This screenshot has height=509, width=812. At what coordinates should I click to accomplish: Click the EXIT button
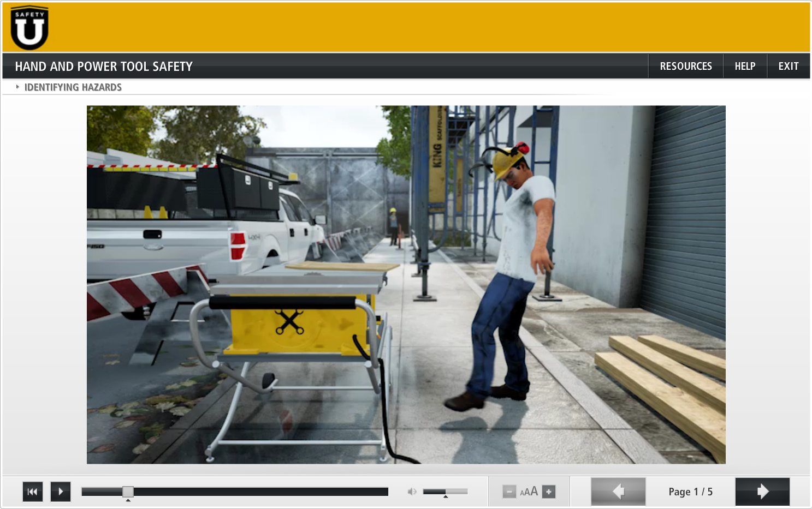(x=788, y=65)
